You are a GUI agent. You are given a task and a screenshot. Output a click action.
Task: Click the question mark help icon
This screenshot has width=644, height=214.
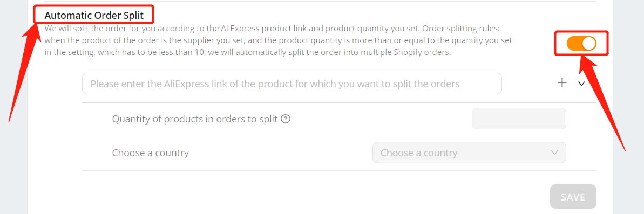tap(286, 119)
